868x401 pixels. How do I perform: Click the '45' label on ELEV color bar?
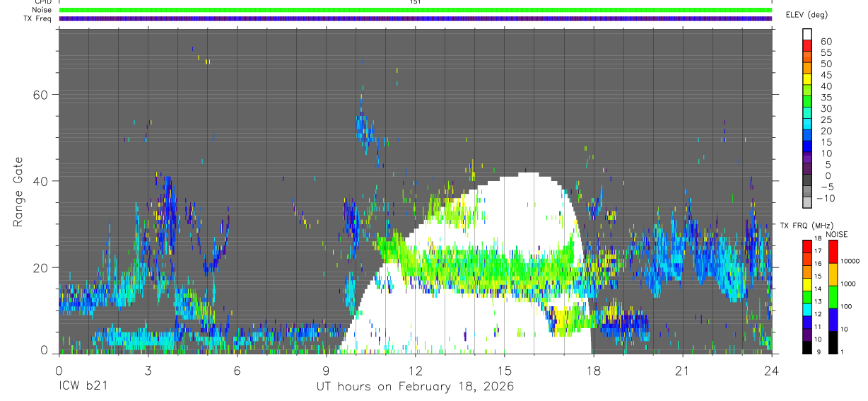(826, 75)
